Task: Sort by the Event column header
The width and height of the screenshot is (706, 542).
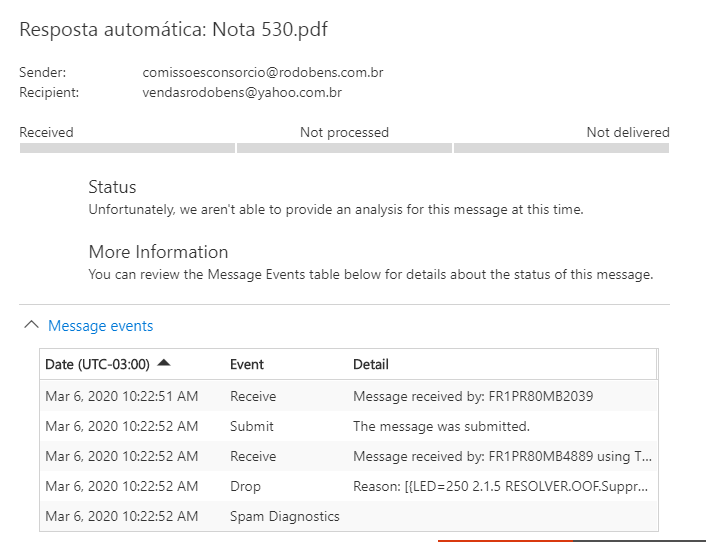Action: point(247,364)
